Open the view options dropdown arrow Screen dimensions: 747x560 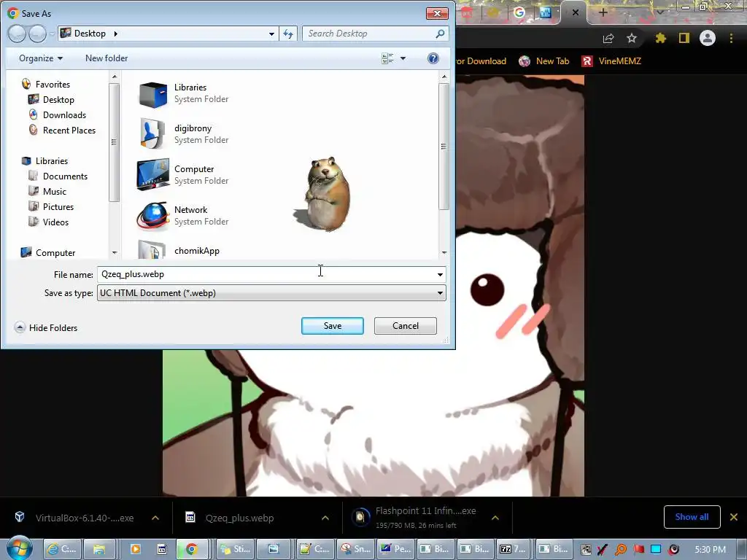pos(403,58)
